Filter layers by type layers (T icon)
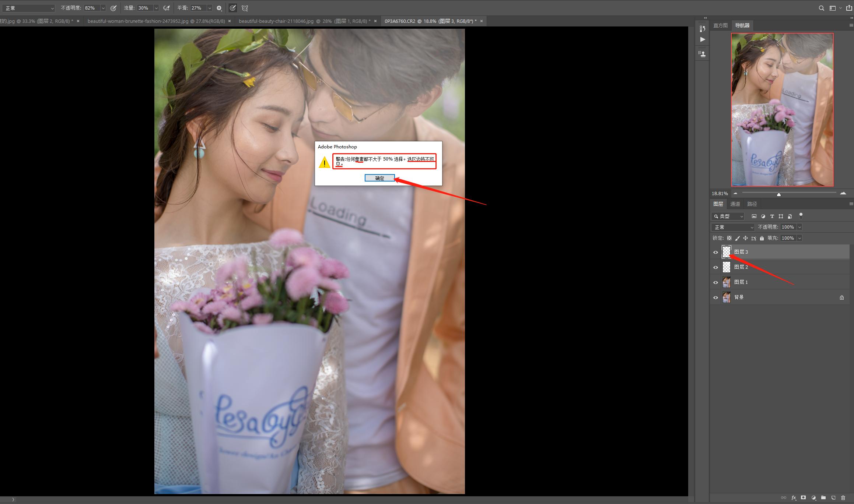The image size is (854, 504). (772, 216)
